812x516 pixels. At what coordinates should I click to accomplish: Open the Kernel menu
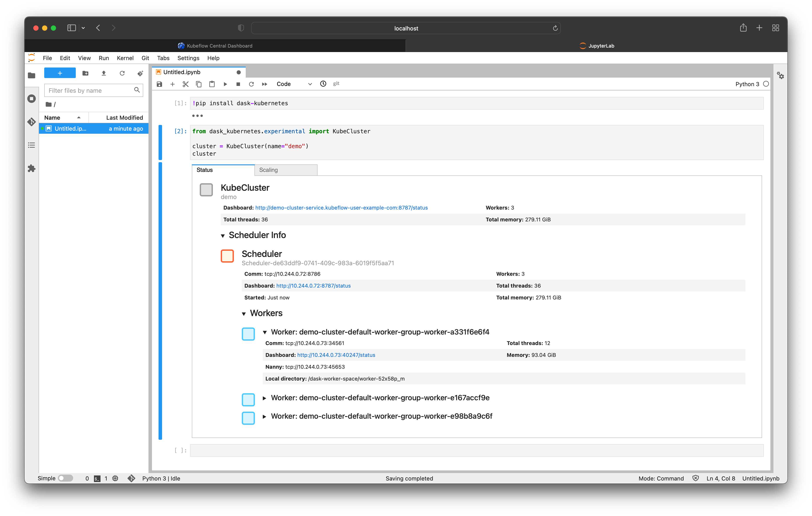(x=125, y=58)
